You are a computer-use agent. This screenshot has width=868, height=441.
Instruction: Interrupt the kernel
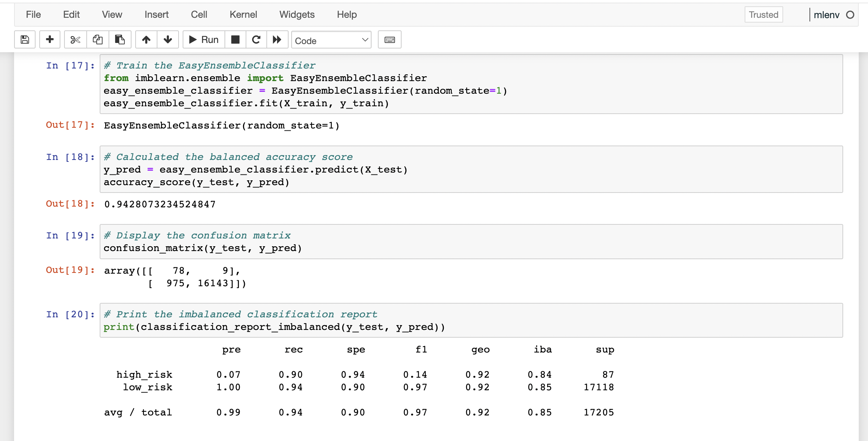point(235,40)
